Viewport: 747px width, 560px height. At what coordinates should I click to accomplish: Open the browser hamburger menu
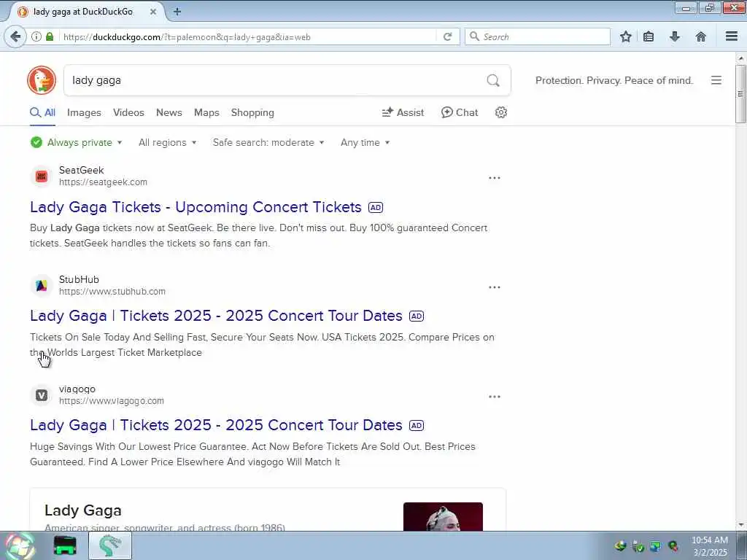tap(732, 36)
